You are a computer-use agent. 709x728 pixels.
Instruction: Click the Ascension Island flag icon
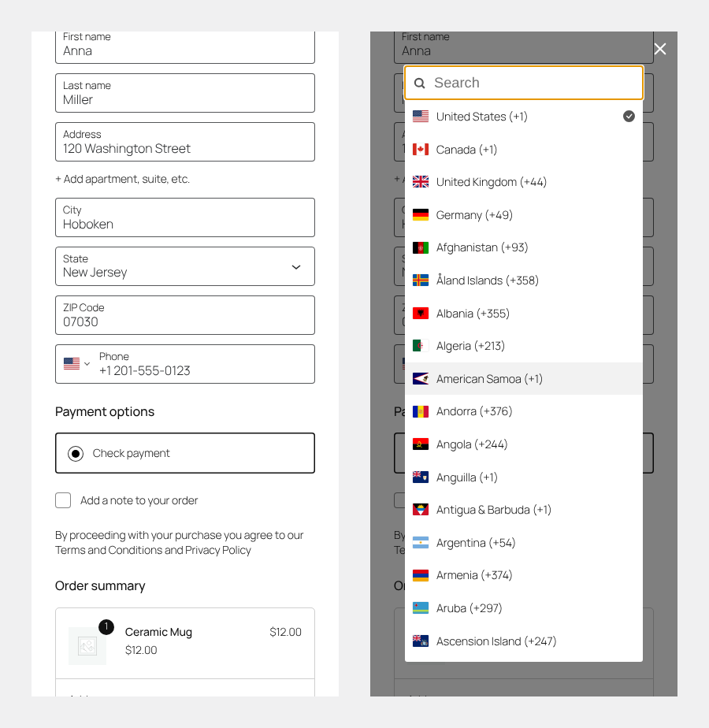(x=421, y=641)
